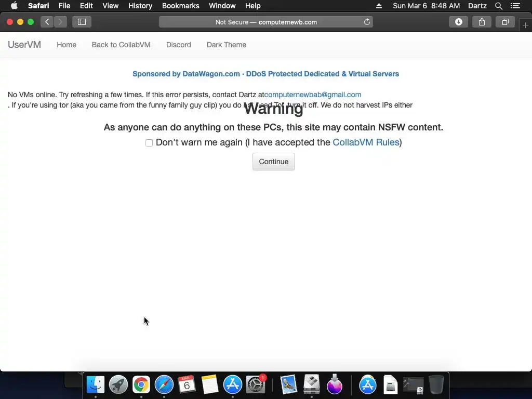Screen dimensions: 532x399
Task: Open a new tab with plus button
Action: coord(525,25)
